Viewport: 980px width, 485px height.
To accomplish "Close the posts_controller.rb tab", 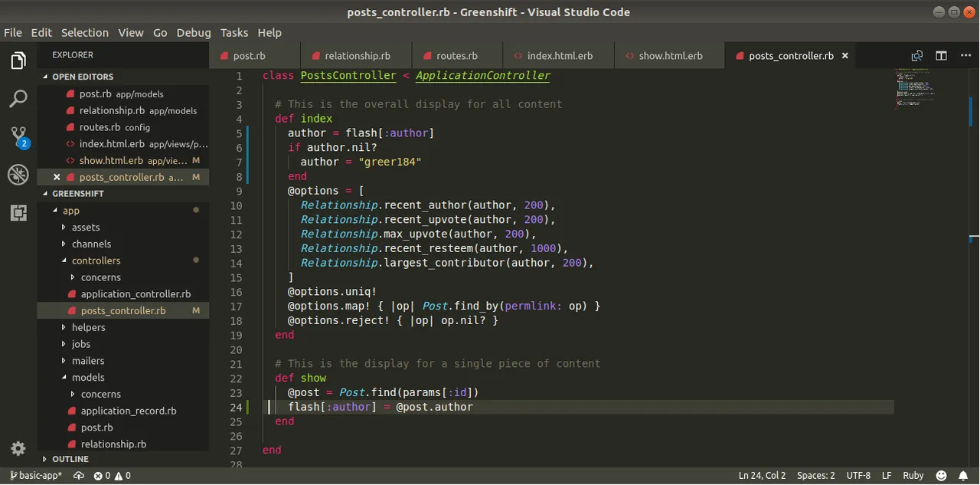I will point(845,56).
